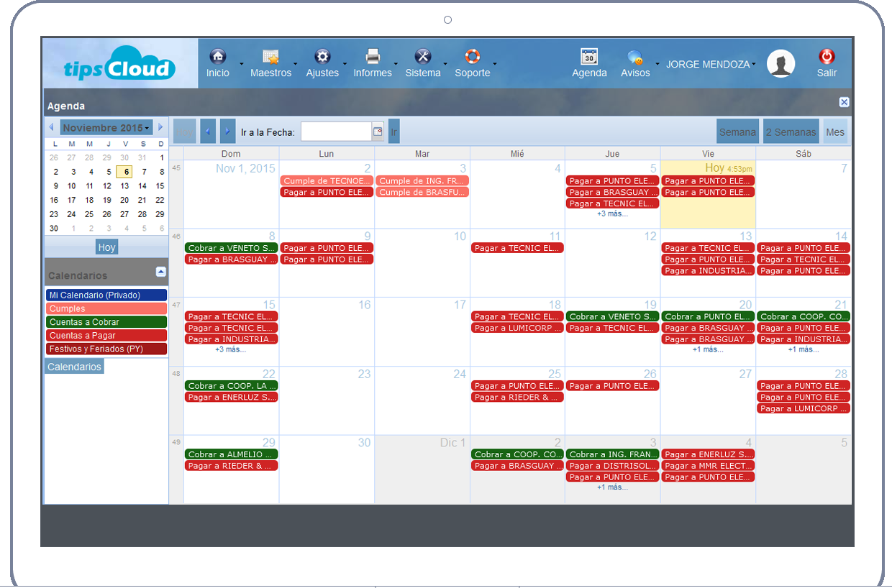Open the Inicio home icon

tap(217, 57)
